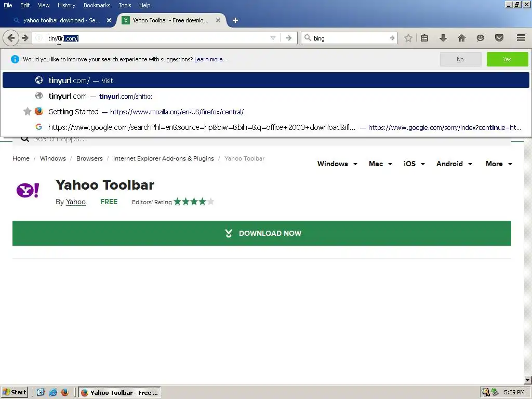
Task: Pick Getting Started mozilla.org suggestion
Action: (265, 112)
